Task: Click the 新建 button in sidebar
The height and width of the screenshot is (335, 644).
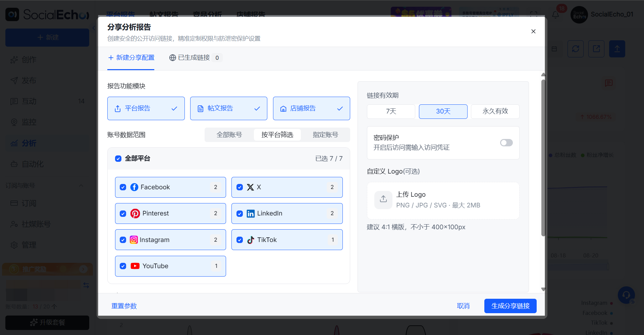Action: tap(47, 37)
